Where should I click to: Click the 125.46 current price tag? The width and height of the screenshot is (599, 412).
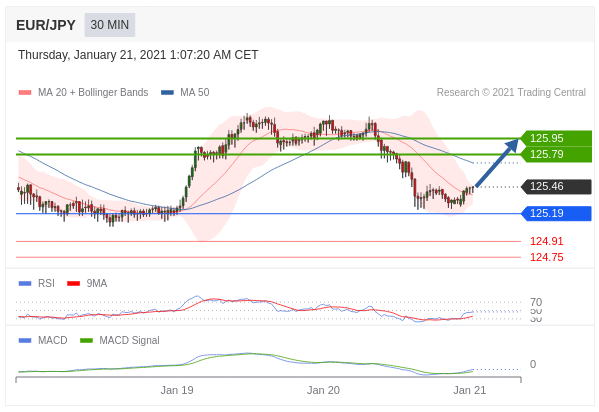(557, 187)
